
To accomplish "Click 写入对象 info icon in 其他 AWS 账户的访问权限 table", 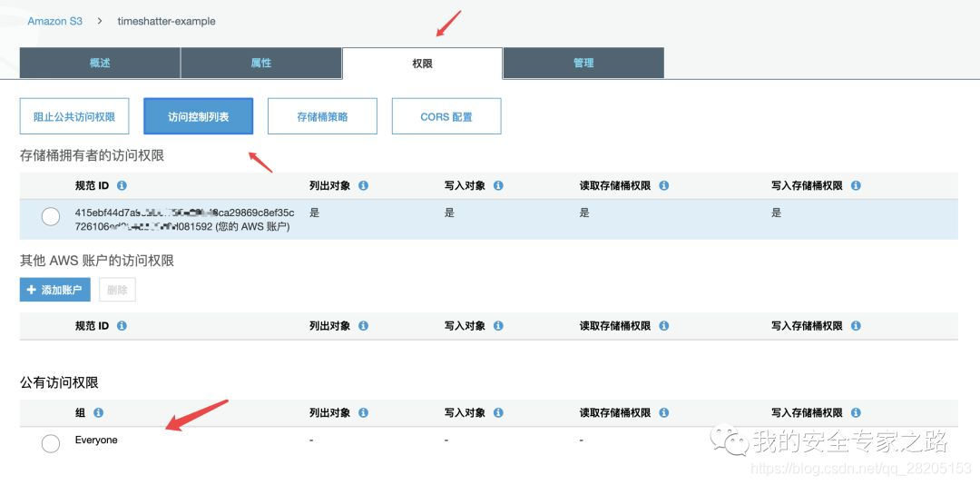I will [498, 326].
